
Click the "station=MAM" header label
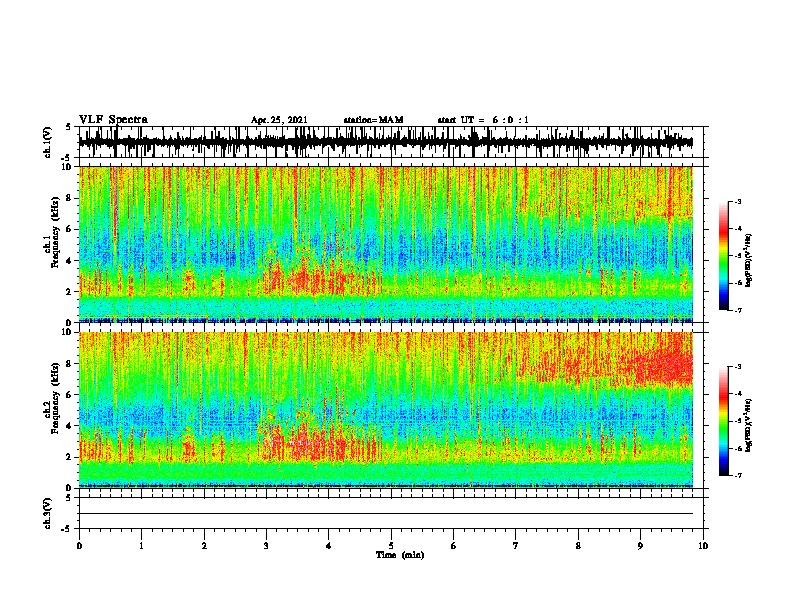(x=373, y=120)
